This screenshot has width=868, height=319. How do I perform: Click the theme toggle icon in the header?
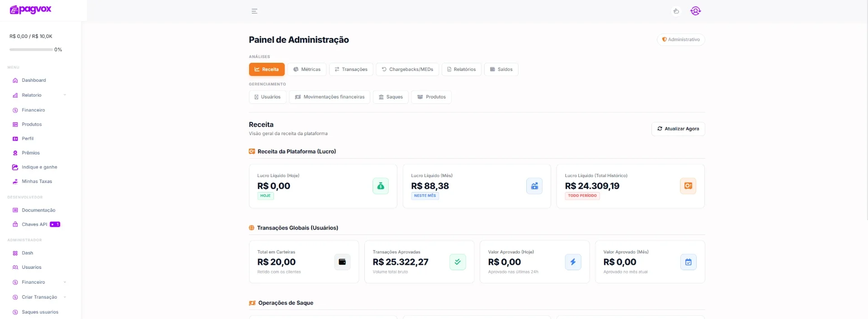(676, 11)
